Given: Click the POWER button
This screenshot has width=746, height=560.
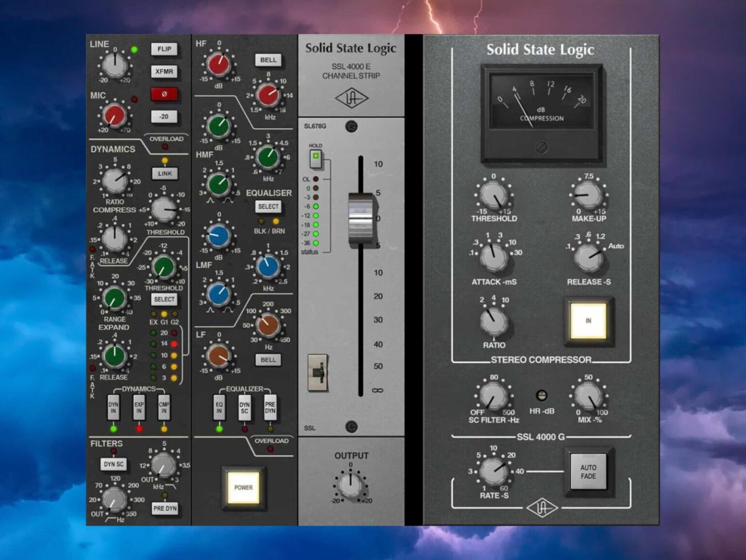Looking at the screenshot, I should pyautogui.click(x=243, y=487).
